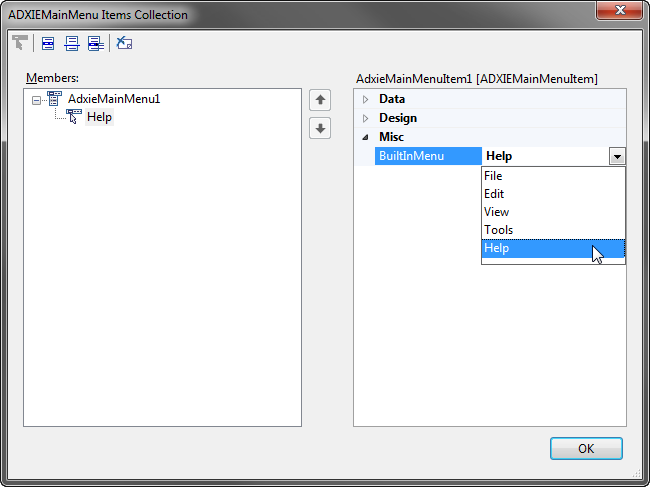
Task: Click the Design category label
Action: (x=398, y=118)
